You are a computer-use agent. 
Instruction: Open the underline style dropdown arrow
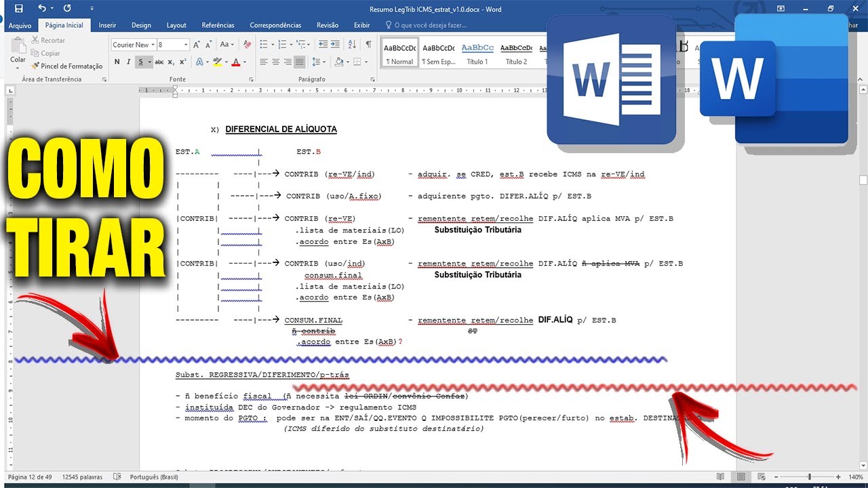(149, 62)
